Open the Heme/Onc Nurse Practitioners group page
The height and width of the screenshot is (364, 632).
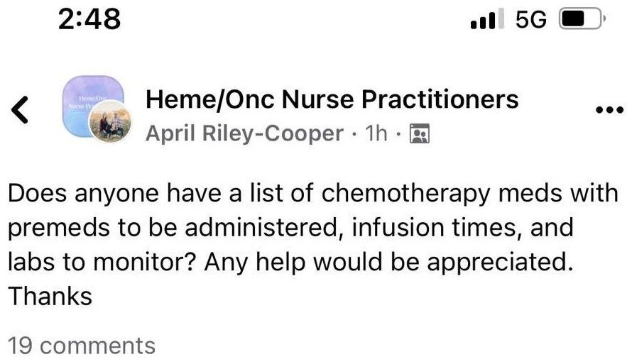pyautogui.click(x=332, y=99)
